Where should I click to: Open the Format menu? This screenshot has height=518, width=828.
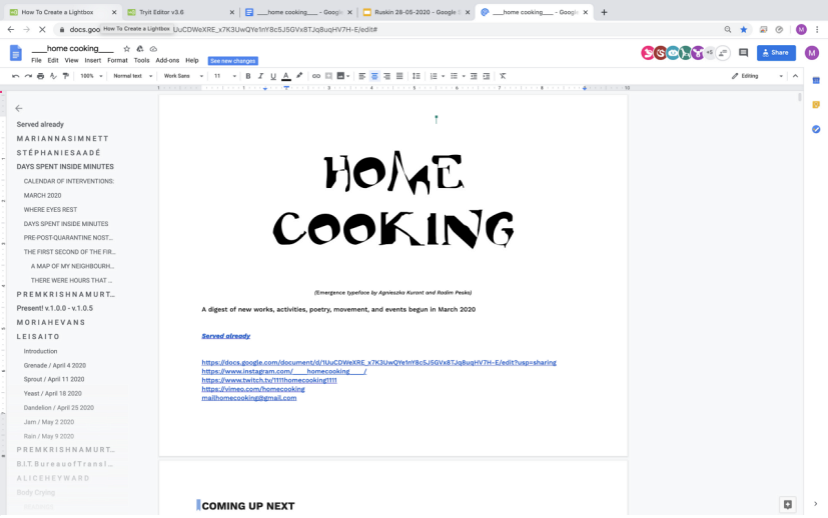[x=117, y=60]
